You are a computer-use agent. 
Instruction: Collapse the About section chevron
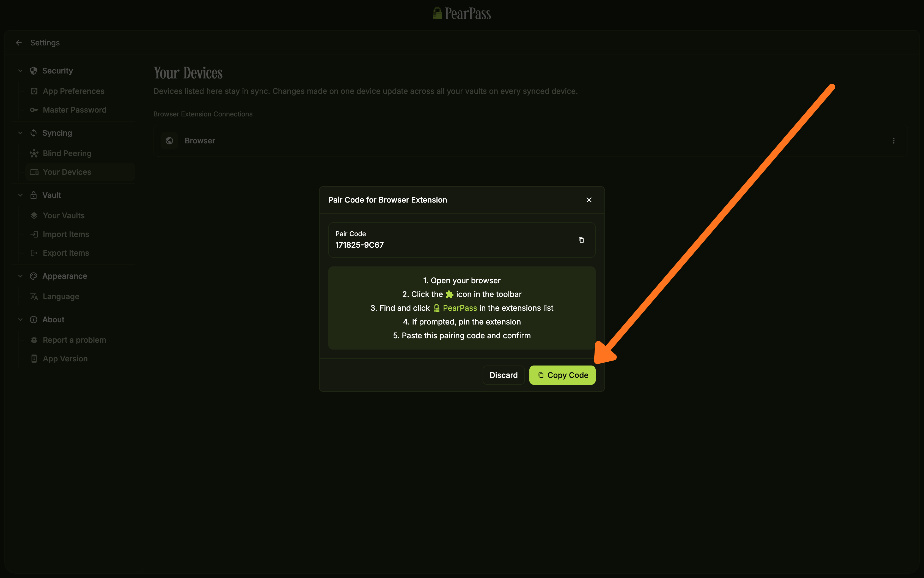pyautogui.click(x=21, y=320)
